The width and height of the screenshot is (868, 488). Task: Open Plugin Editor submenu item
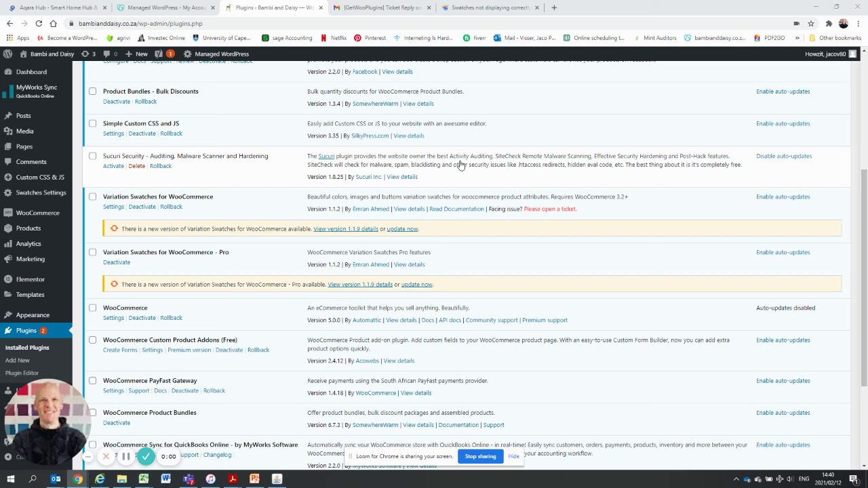(x=22, y=373)
